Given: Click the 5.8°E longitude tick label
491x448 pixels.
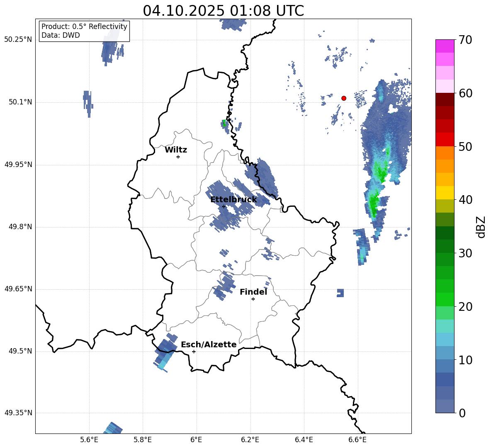Looking at the screenshot, I should (x=143, y=440).
